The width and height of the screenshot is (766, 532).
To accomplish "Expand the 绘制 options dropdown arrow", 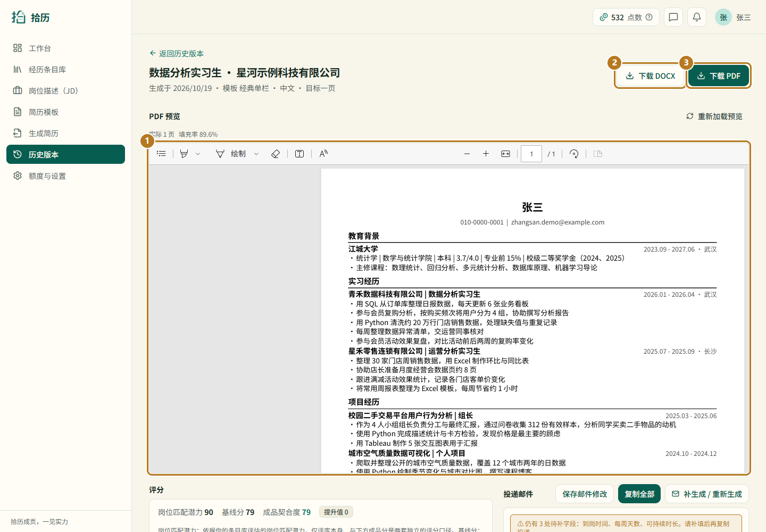I will tap(256, 154).
